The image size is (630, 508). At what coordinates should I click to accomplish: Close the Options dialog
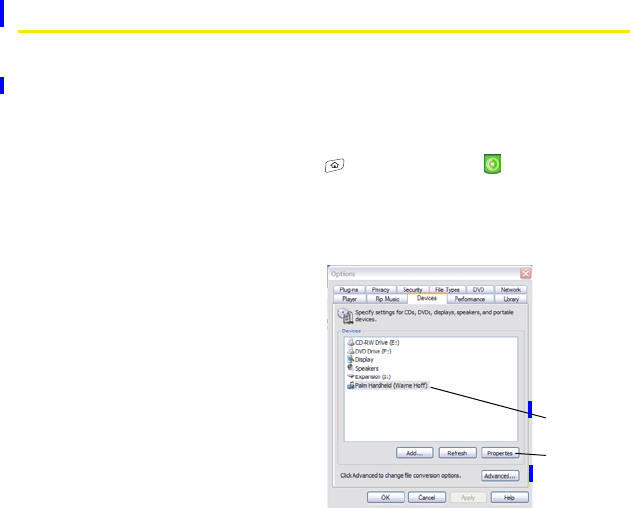tap(526, 273)
